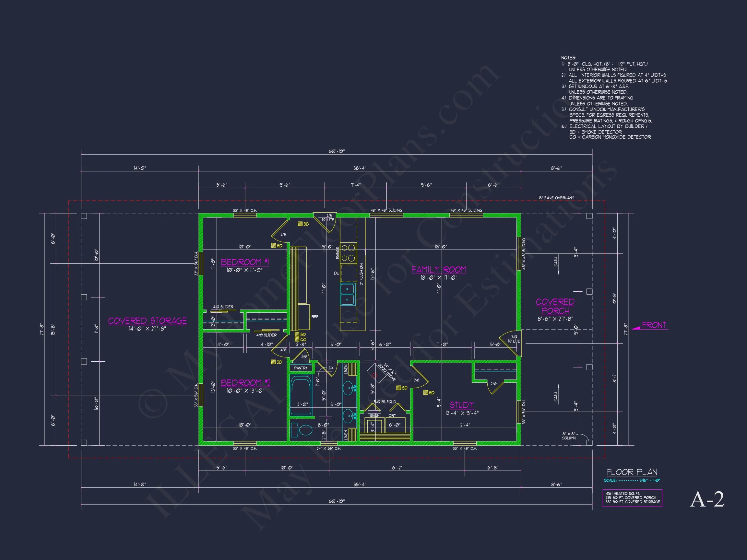Screen dimensions: 747x560
Task: Click the range cooktop burner symbol
Action: (348, 253)
